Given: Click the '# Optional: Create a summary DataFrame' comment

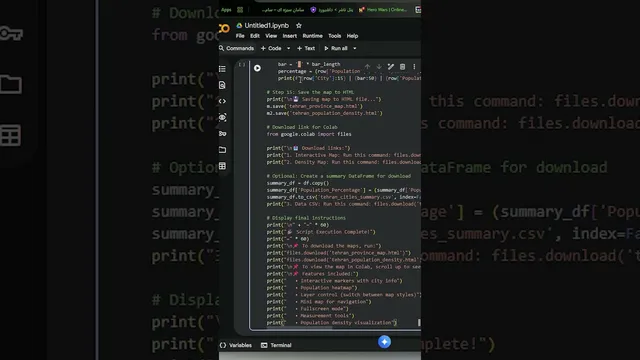Looking at the screenshot, I should coord(339,176).
